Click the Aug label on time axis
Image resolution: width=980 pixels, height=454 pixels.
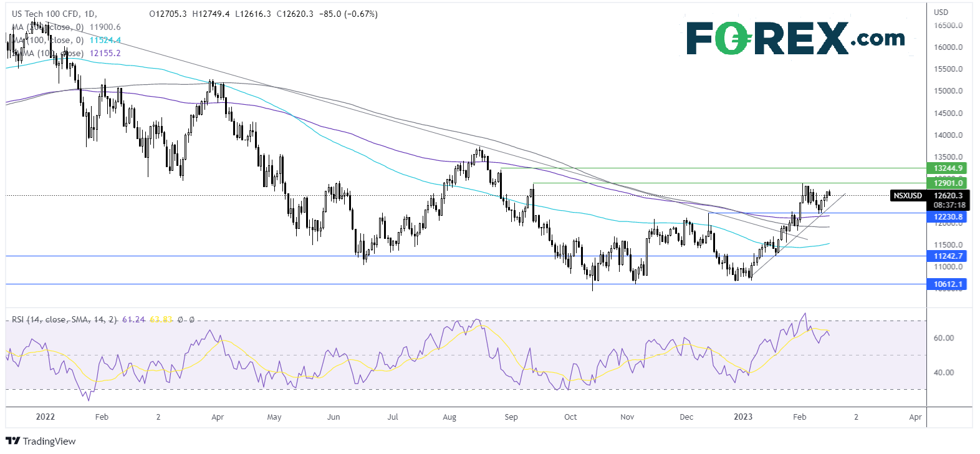(x=449, y=417)
